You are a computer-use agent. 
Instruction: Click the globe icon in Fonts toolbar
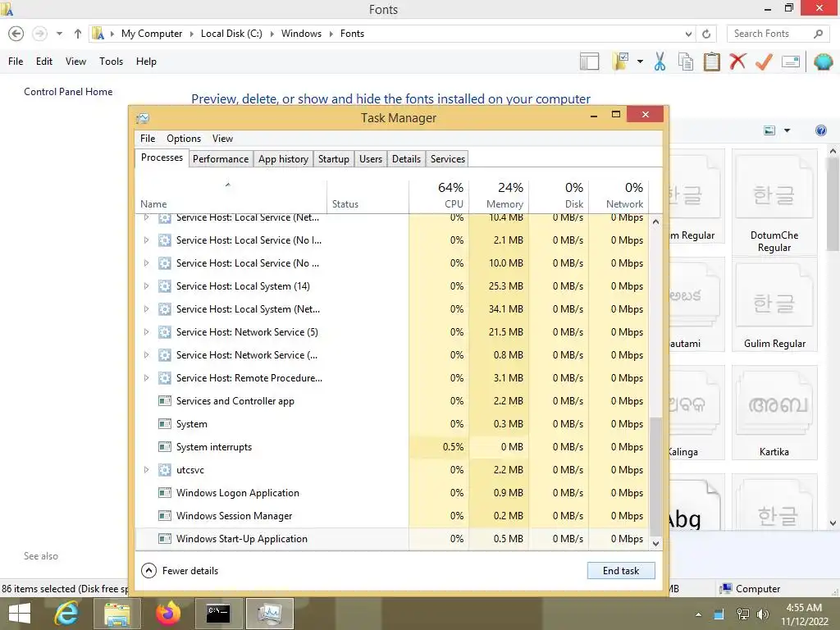pyautogui.click(x=824, y=62)
